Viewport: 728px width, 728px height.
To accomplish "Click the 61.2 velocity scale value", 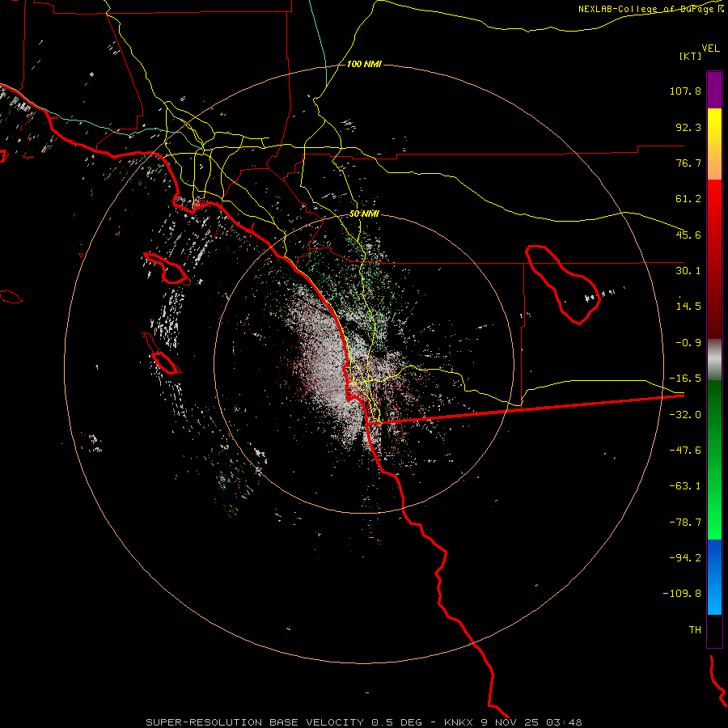I will click(x=688, y=199).
